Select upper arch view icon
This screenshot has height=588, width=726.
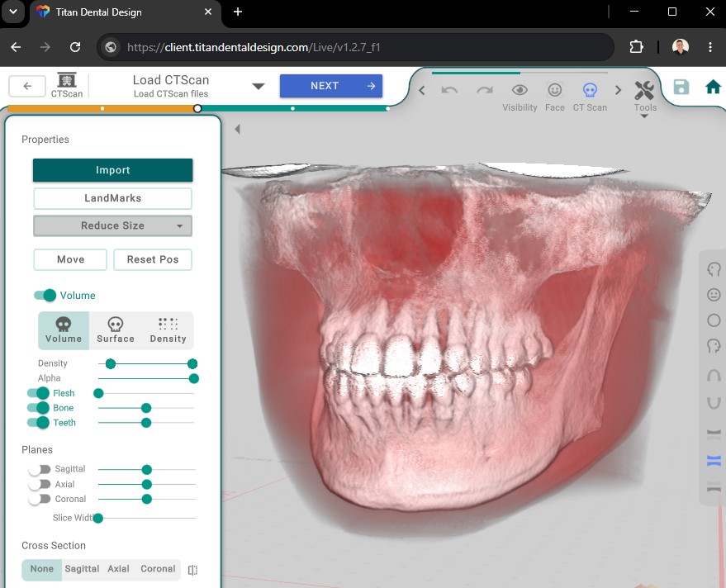(714, 375)
